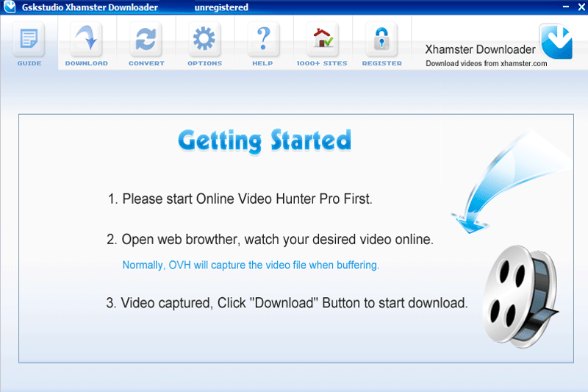The height and width of the screenshot is (392, 588).
Task: Click the 'Video captured, Click Download' step
Action: (287, 303)
